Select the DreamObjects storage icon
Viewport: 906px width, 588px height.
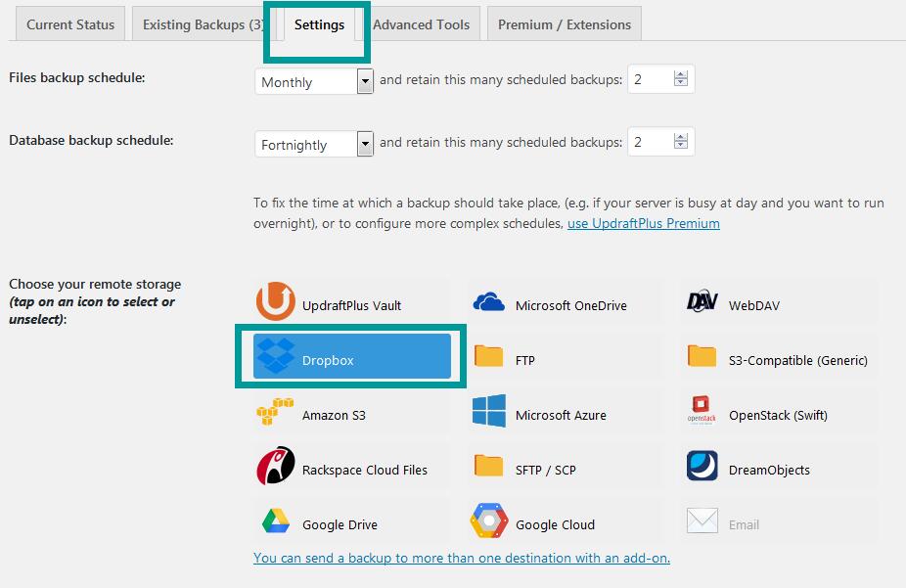point(702,468)
